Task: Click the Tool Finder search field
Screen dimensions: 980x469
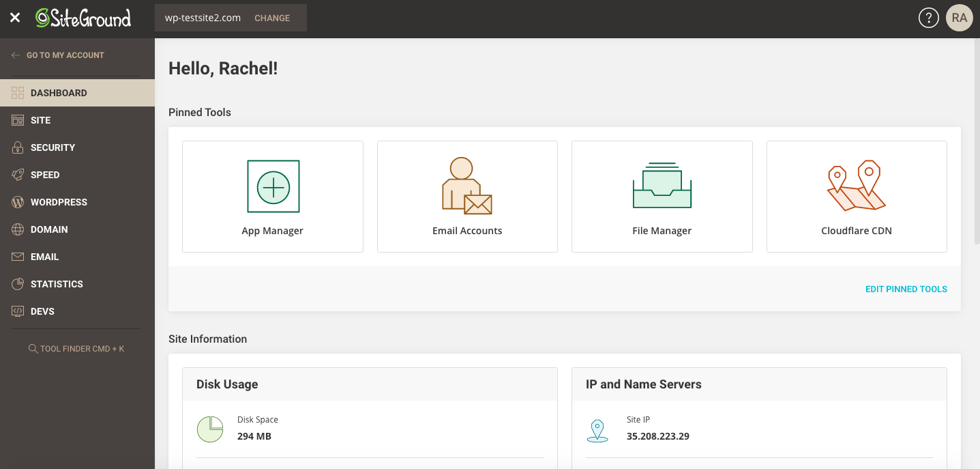Action: (76, 349)
